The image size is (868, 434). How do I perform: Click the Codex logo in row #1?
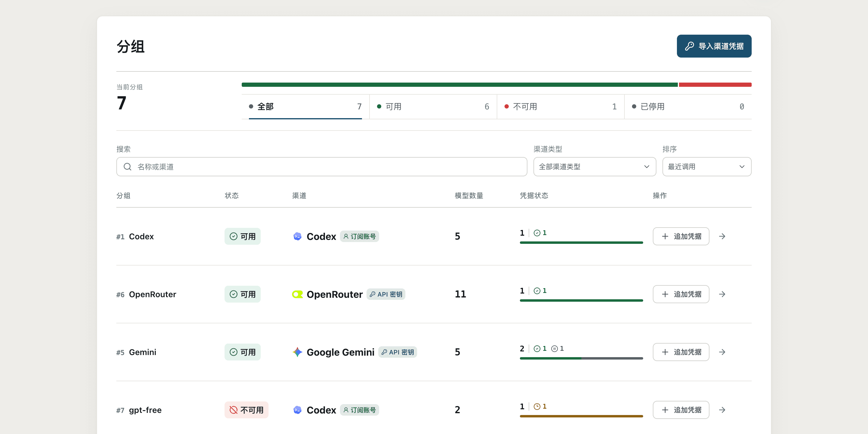coord(297,236)
